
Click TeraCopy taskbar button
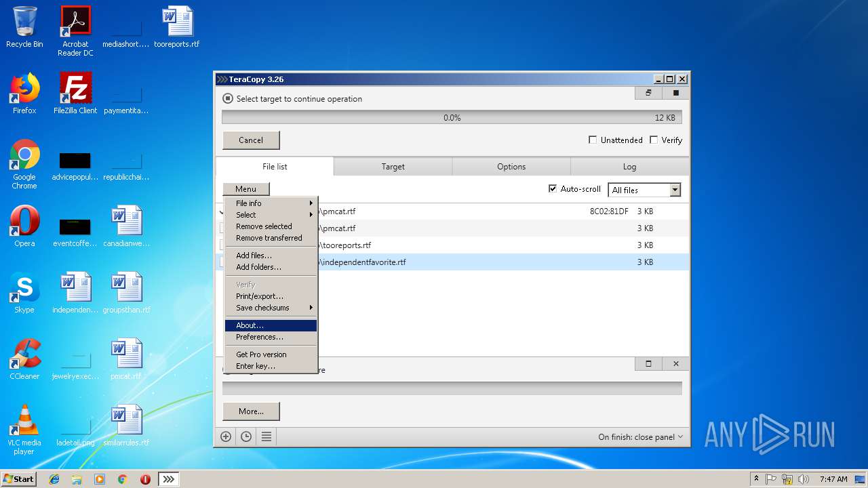[x=169, y=479]
